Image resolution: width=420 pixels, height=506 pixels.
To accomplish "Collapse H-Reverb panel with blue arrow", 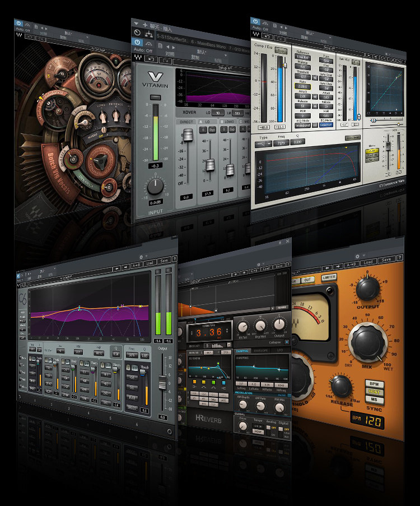I will [286, 341].
